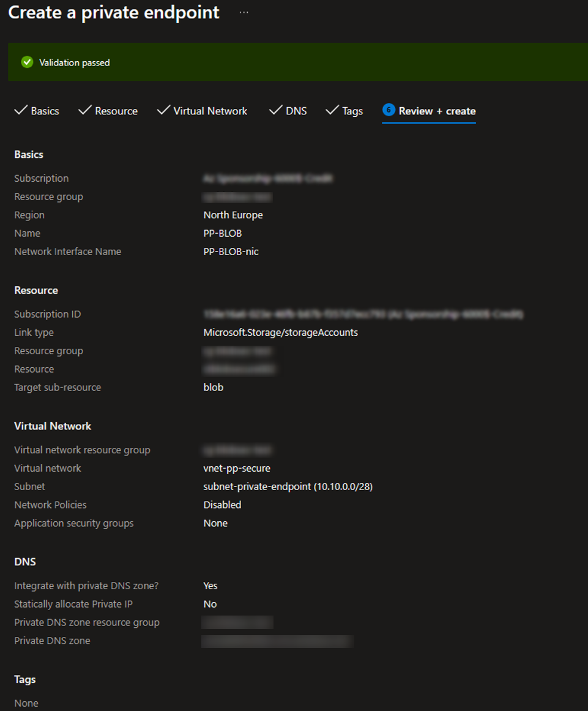This screenshot has width=588, height=711.
Task: Click the subnet-private-endpoint (10.10.0.0/28) value
Action: (288, 486)
